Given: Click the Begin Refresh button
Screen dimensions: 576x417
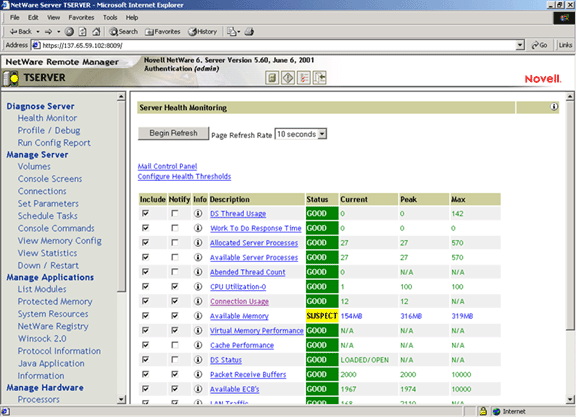Looking at the screenshot, I should click(173, 133).
